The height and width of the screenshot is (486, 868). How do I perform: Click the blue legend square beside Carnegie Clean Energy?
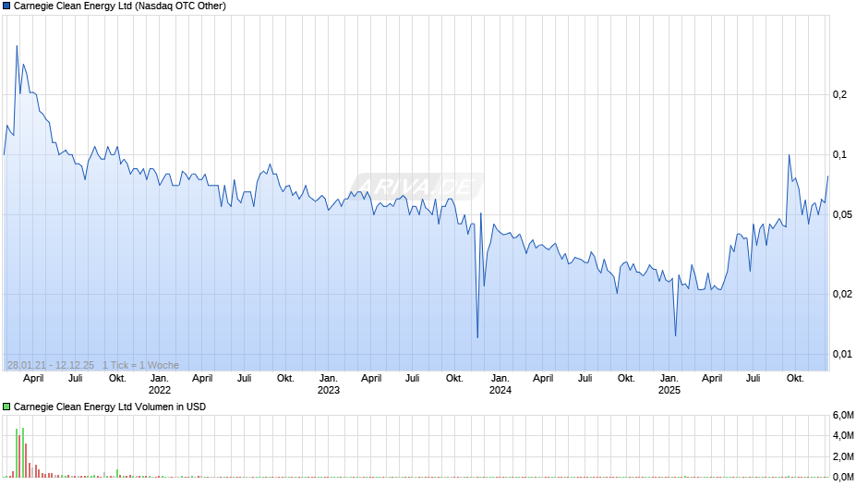[6, 6]
